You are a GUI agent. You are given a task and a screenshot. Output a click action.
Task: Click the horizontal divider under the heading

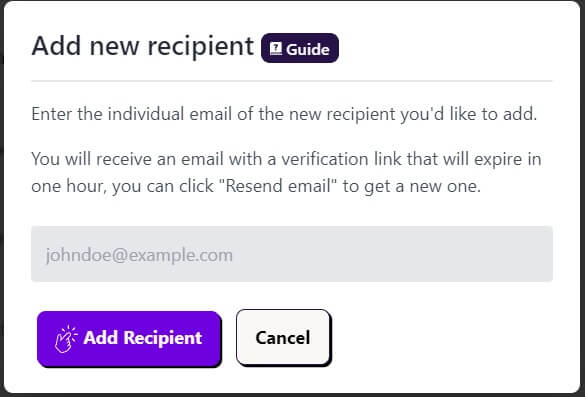coord(292,81)
